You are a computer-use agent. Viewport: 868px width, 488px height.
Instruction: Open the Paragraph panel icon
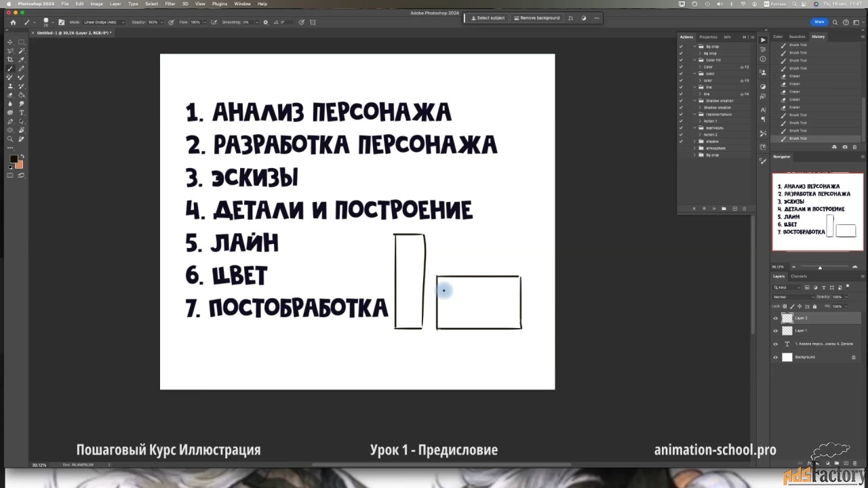(763, 119)
